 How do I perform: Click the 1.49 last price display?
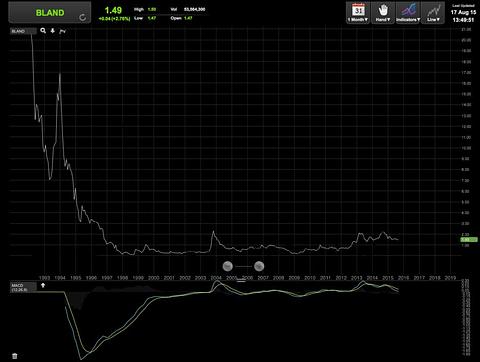point(113,10)
